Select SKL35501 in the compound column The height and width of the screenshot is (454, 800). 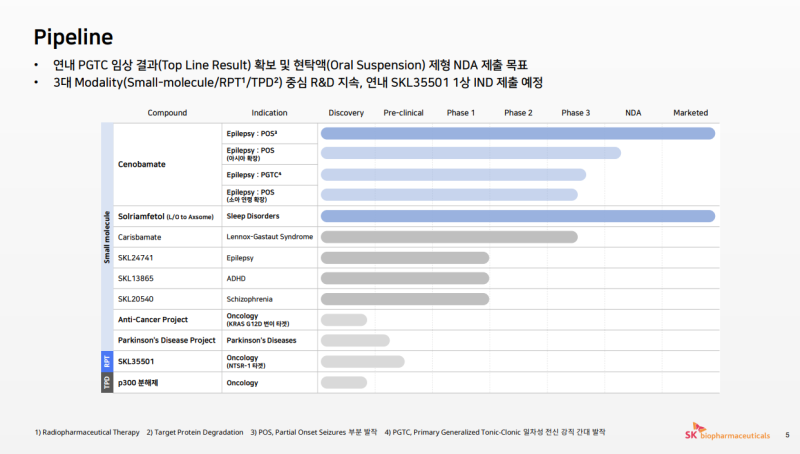click(x=138, y=361)
